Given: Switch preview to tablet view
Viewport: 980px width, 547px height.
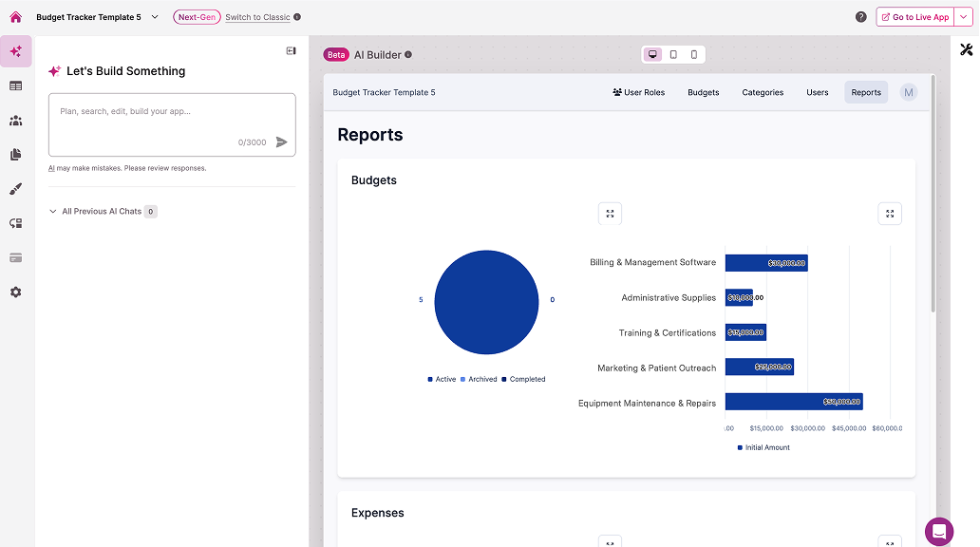Looking at the screenshot, I should (673, 55).
